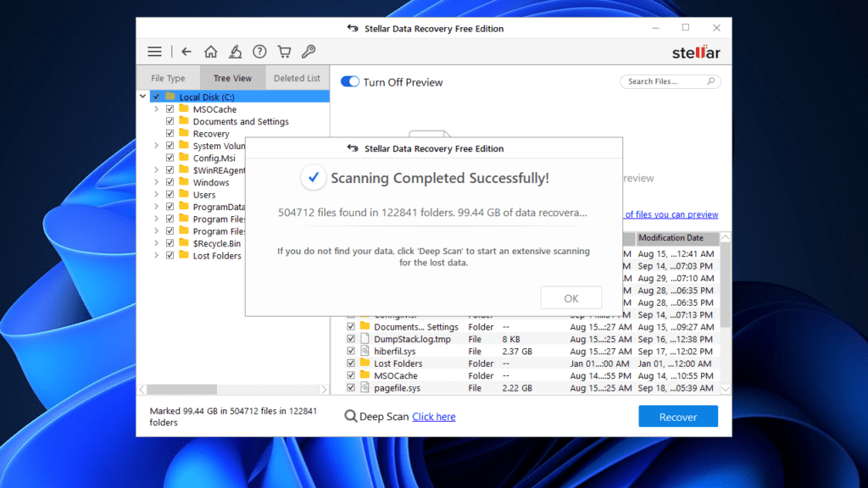Click the Local Disk (C:) folder icon
Viewport: 868px width, 488px height.
[170, 97]
